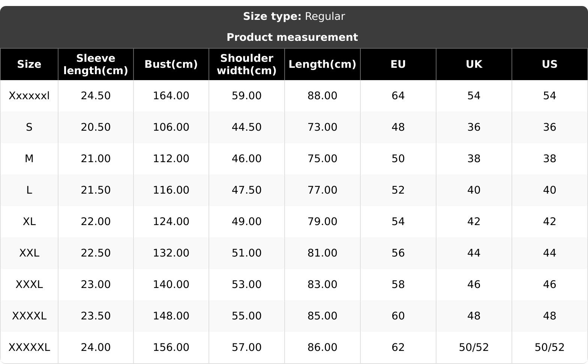
Task: Select the US column header
Action: click(x=549, y=64)
